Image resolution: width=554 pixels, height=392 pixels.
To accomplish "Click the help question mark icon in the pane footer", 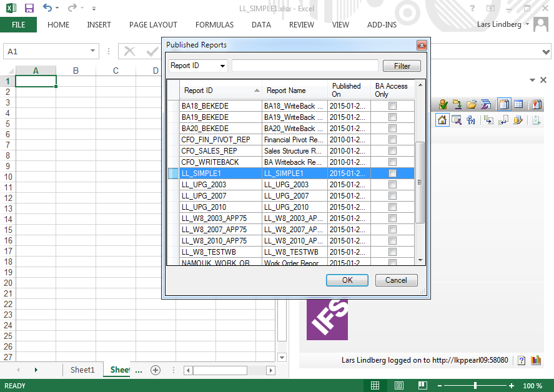I will click(x=522, y=360).
